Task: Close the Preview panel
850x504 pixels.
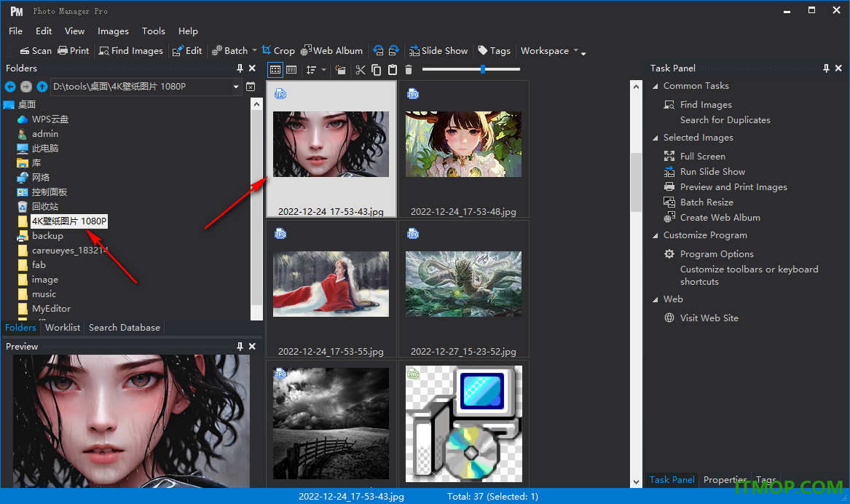Action: (252, 346)
